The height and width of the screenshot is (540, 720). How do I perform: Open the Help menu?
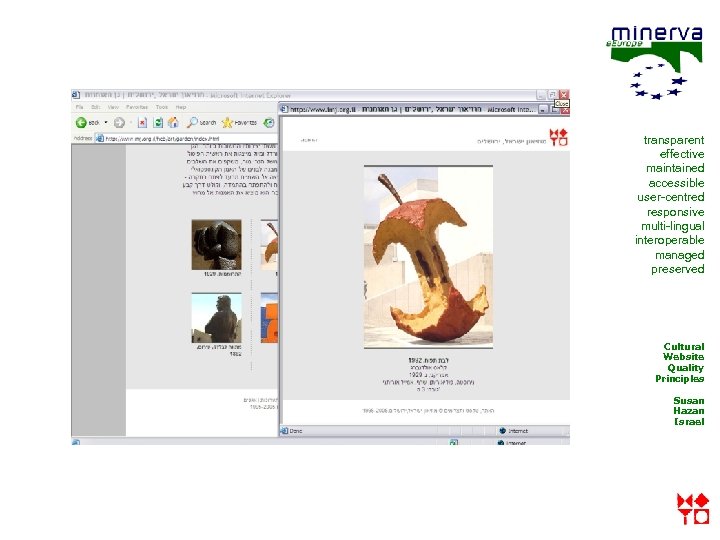181,107
